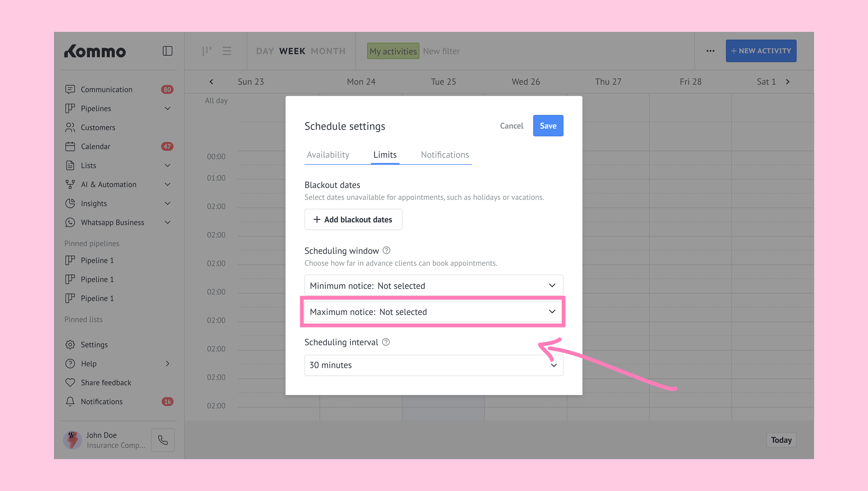Cancel the schedule settings dialog
The height and width of the screenshot is (491, 868).
click(511, 126)
